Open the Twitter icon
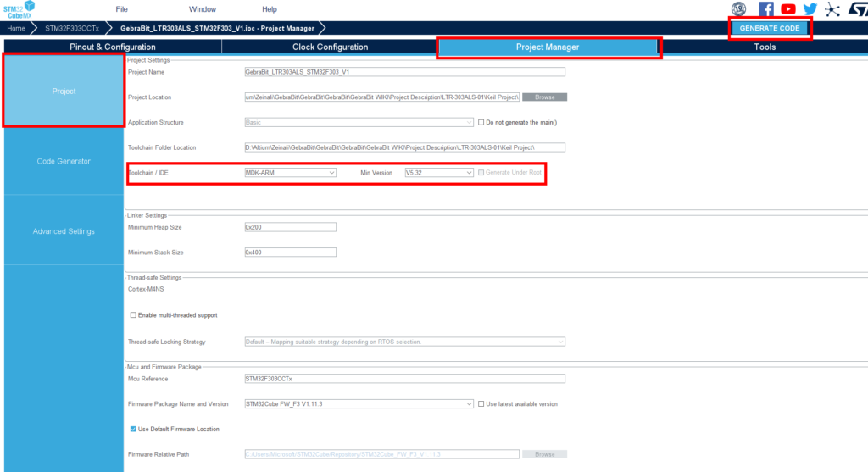Image resolution: width=868 pixels, height=472 pixels. coord(810,8)
